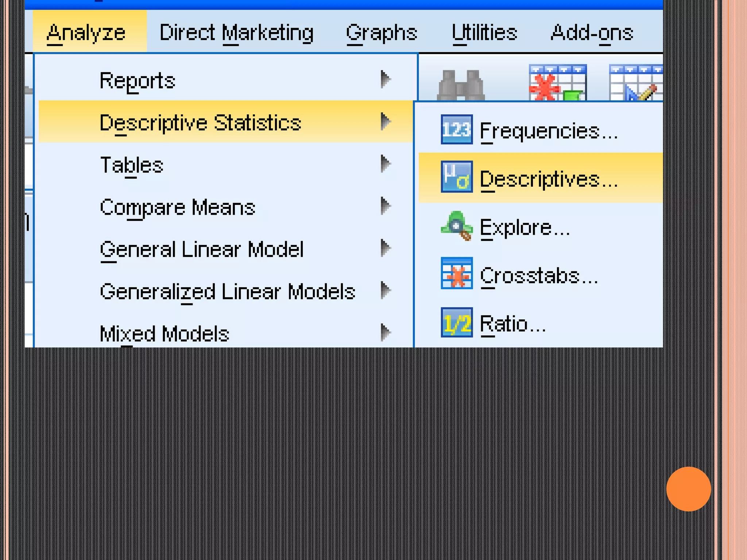
Task: Click the red asterisk table toolbar icon
Action: pos(557,83)
